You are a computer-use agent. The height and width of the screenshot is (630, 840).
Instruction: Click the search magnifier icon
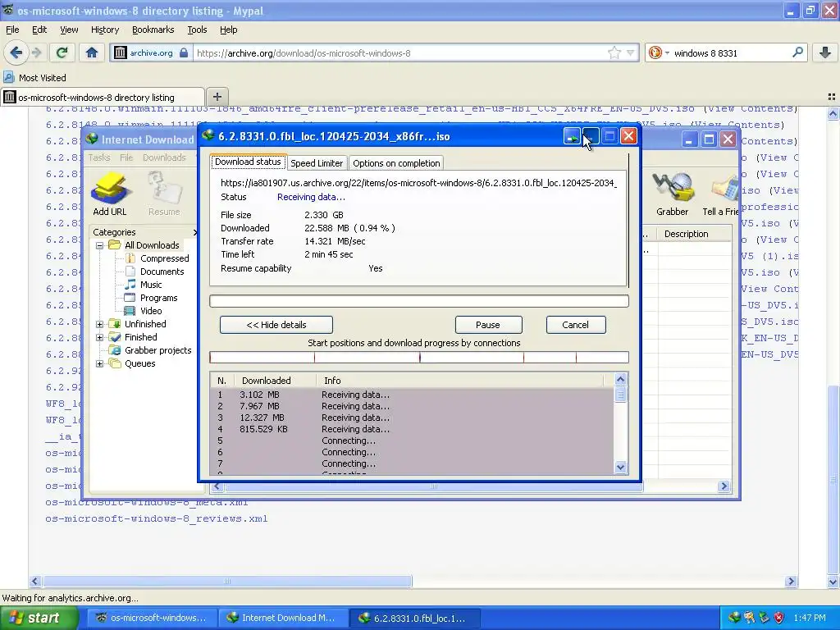pos(797,52)
